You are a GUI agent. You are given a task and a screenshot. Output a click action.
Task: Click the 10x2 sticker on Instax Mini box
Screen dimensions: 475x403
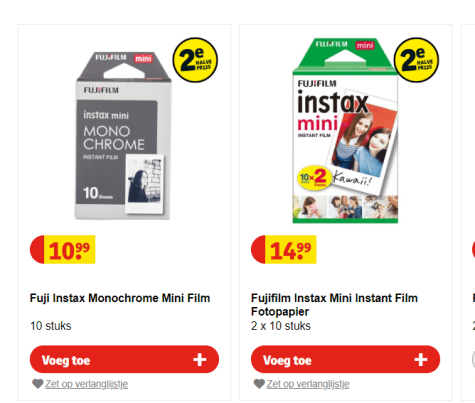point(314,178)
